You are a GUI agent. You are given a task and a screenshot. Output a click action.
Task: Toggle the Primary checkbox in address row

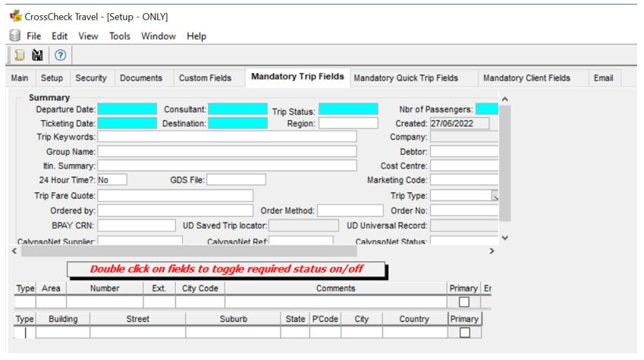[x=464, y=333]
